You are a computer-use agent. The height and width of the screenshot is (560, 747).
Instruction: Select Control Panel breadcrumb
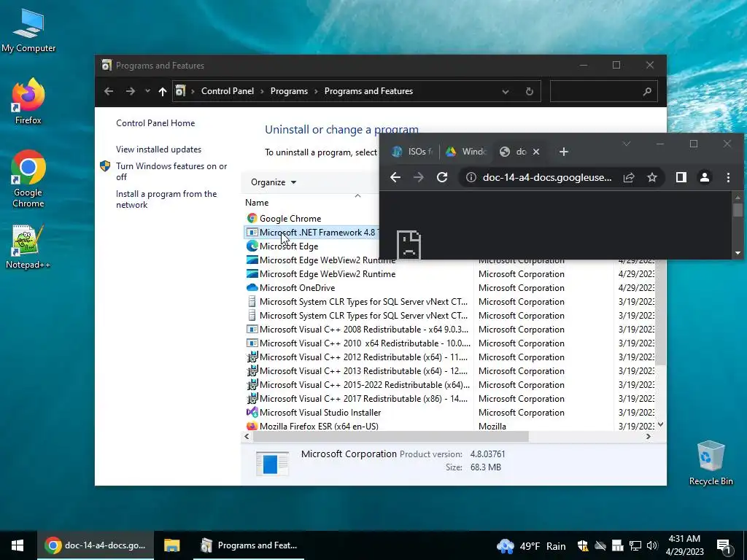(228, 91)
